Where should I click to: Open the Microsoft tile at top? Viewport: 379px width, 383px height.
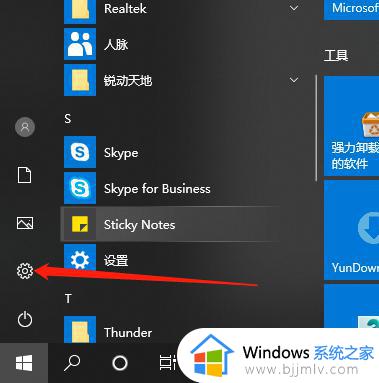[x=351, y=10]
